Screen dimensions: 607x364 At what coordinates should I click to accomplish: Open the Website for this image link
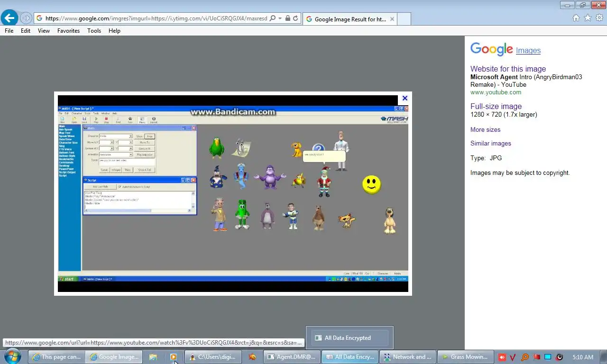point(508,69)
